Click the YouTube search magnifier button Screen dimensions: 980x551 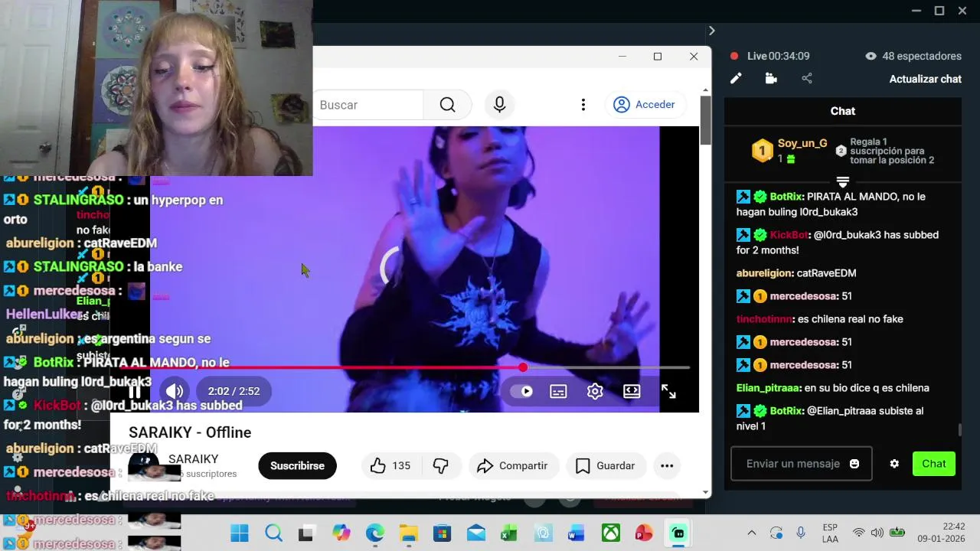tap(448, 105)
